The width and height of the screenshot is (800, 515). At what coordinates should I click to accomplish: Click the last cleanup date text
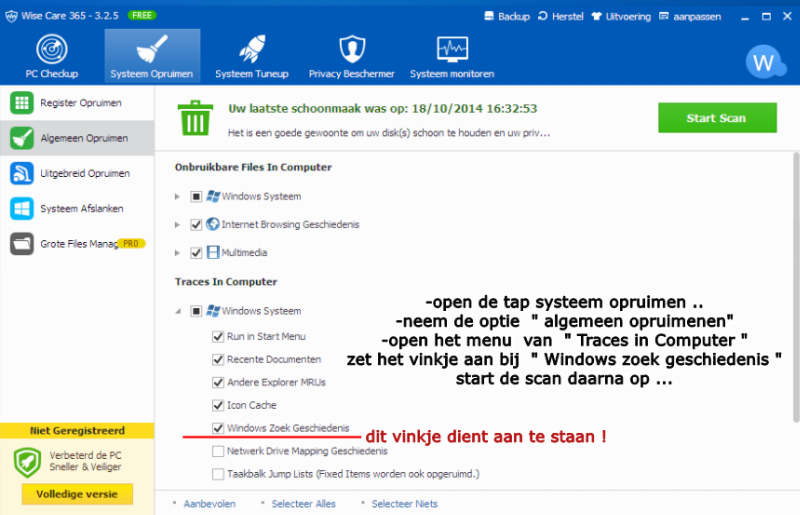click(x=383, y=109)
